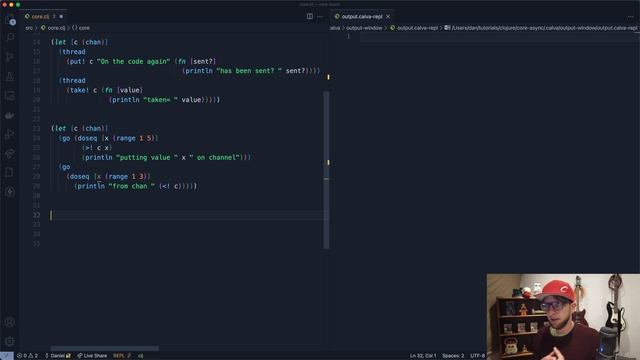
Task: Open the Remote Explorer monitor icon
Action: (10, 96)
